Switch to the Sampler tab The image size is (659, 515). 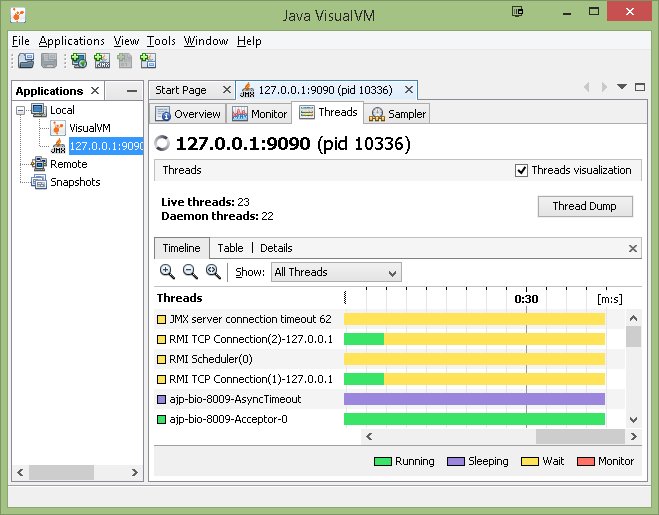pos(398,114)
